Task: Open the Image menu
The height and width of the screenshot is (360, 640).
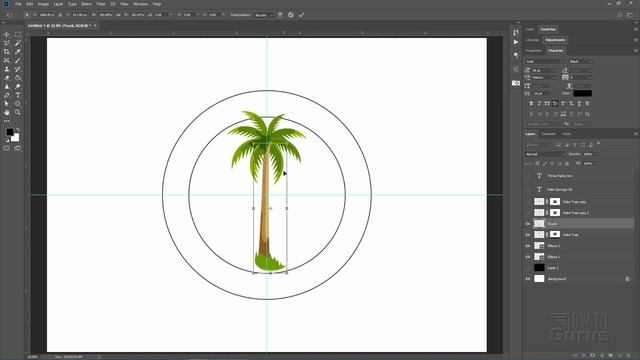Action: coord(43,4)
